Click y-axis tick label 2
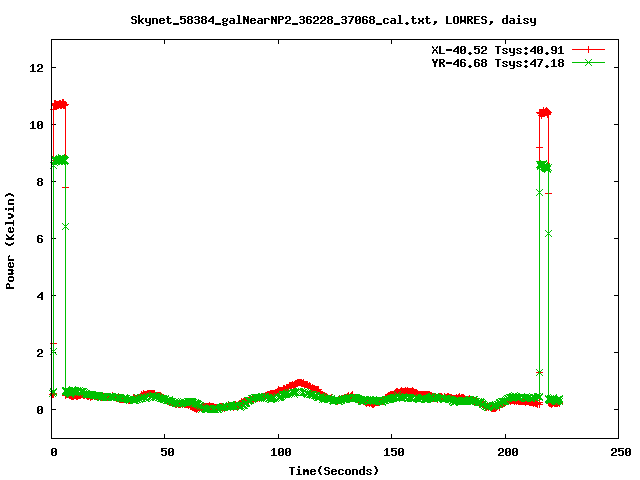 pos(40,353)
